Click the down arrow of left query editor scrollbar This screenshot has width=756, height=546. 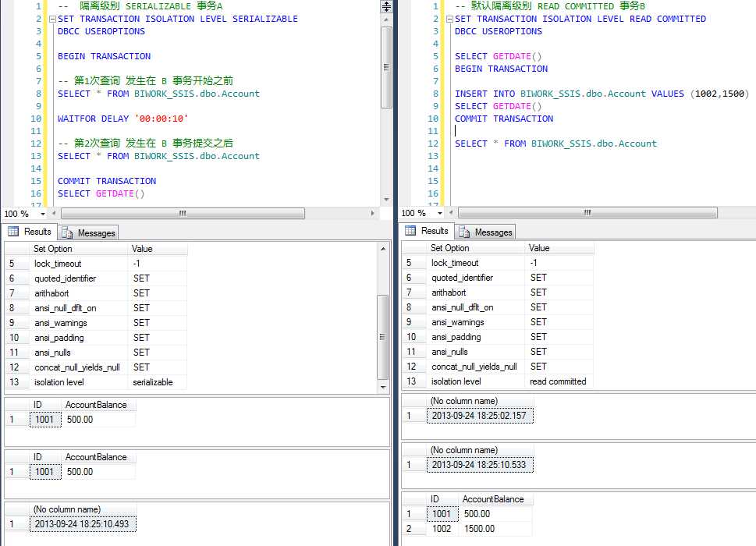pos(386,199)
